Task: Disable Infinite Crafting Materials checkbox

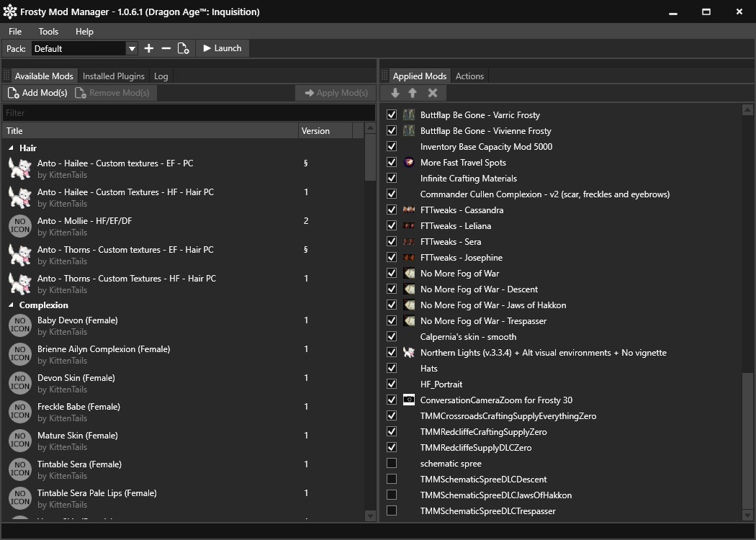Action: (x=392, y=179)
